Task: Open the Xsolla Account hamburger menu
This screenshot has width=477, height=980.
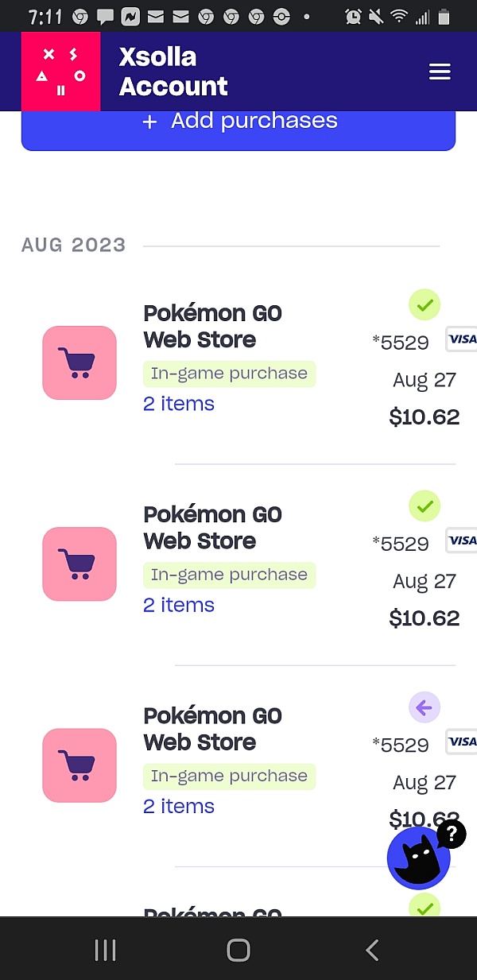Action: click(440, 72)
